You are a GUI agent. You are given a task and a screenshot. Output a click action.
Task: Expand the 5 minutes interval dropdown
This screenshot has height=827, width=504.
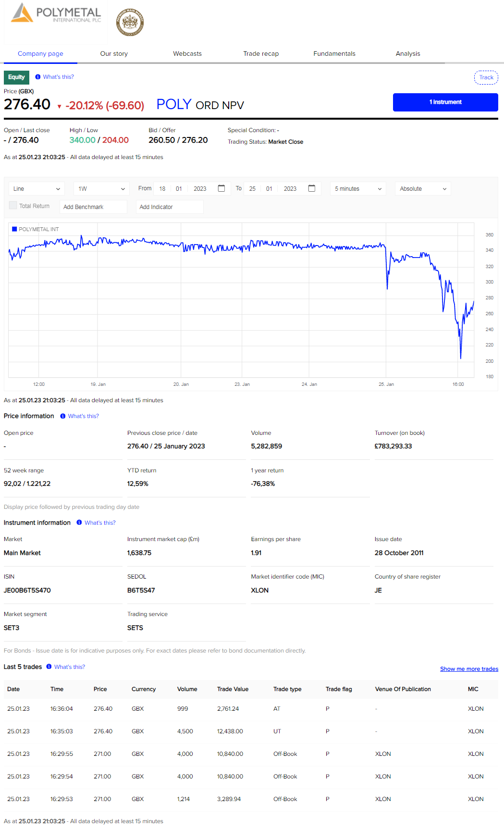(x=358, y=189)
